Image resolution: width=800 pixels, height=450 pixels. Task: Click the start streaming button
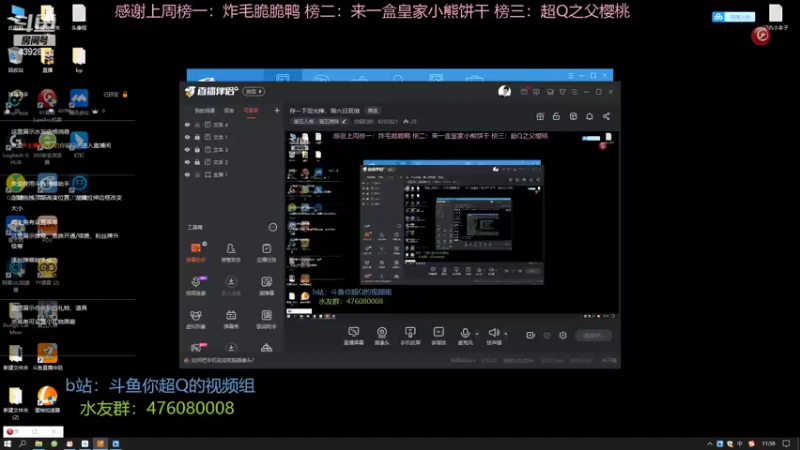(593, 335)
